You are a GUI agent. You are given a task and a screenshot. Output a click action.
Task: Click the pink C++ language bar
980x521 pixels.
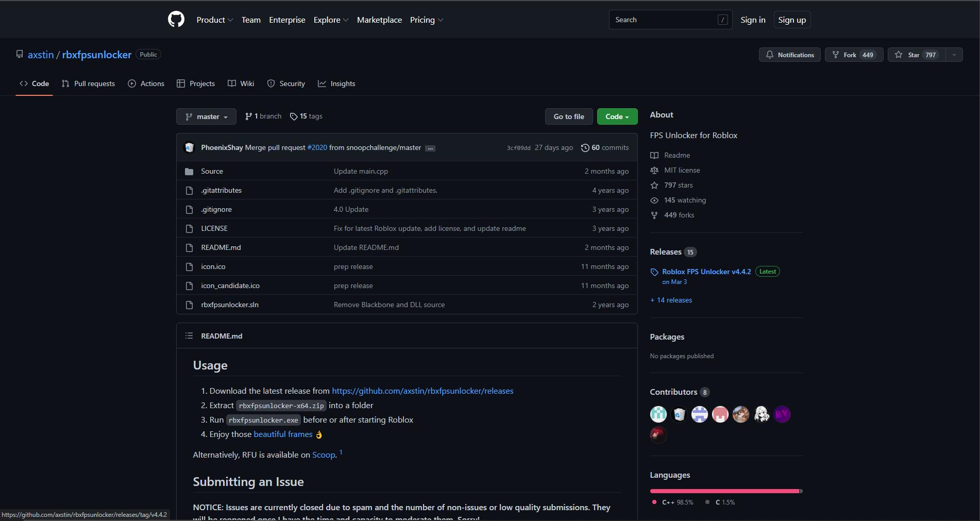pos(724,491)
